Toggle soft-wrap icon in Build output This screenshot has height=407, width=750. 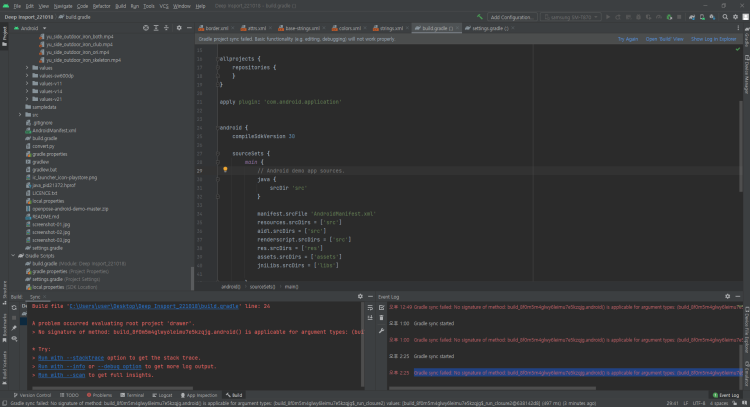click(370, 308)
